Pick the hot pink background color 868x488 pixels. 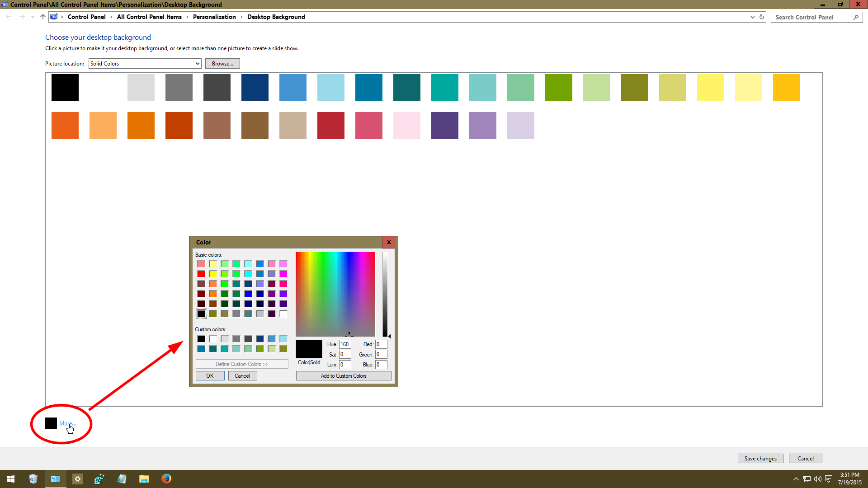(368, 125)
